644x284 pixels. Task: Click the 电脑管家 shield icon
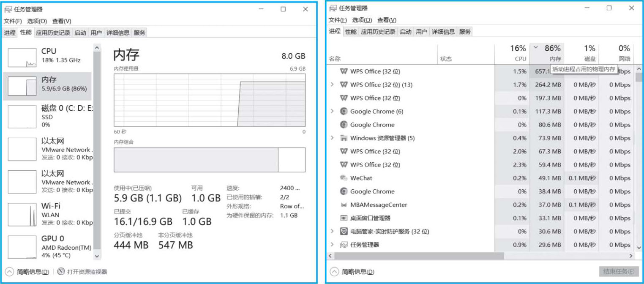click(x=344, y=232)
